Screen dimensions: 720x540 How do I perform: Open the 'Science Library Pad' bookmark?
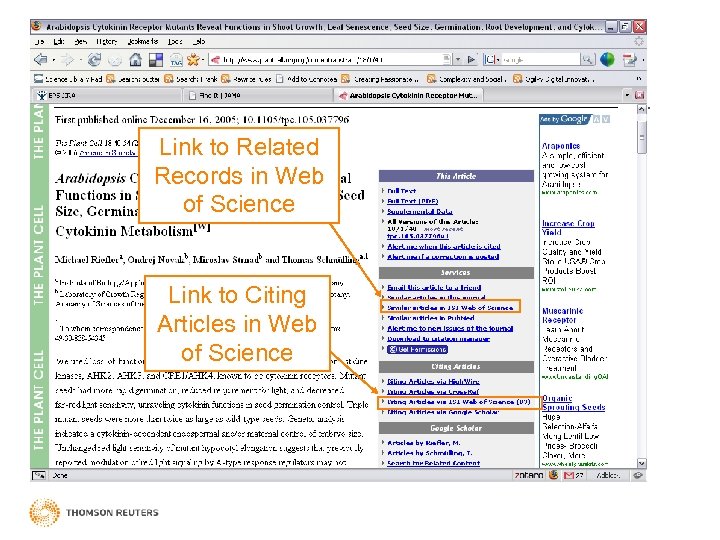68,79
